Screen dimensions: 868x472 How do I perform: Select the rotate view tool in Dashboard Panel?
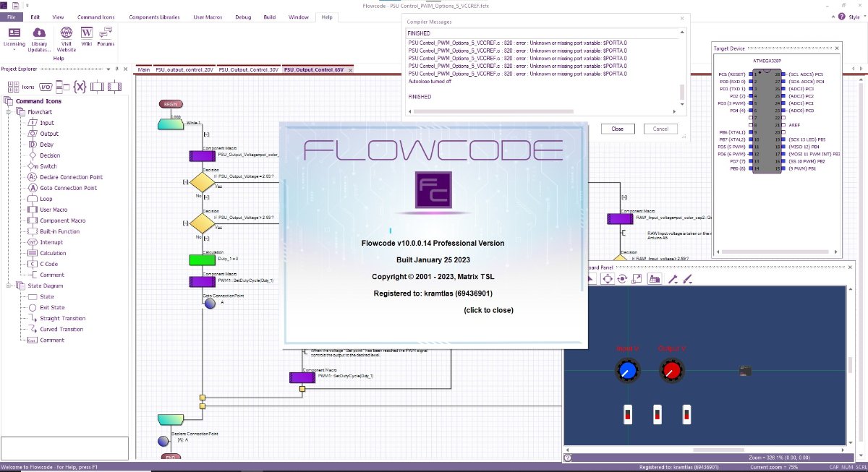(x=622, y=278)
